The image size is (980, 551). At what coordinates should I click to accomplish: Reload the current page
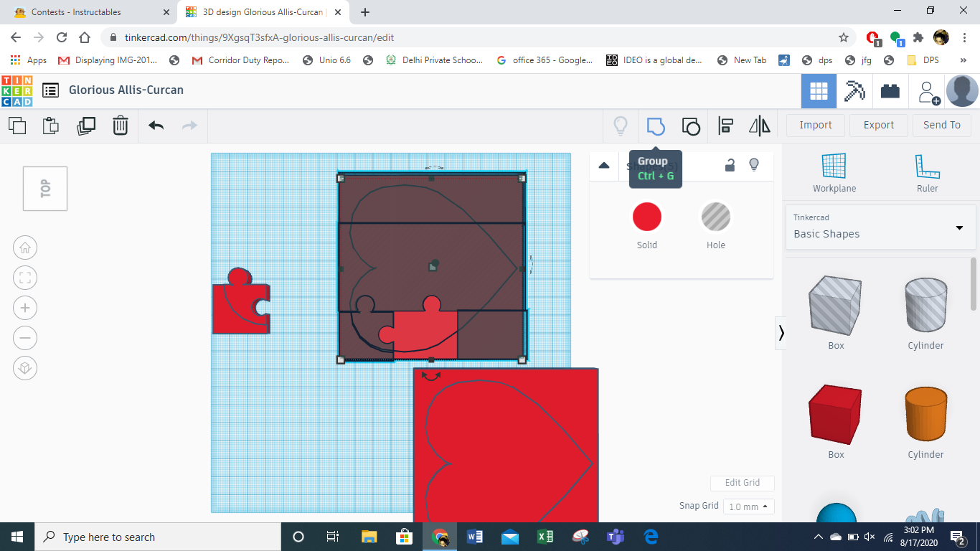point(62,37)
